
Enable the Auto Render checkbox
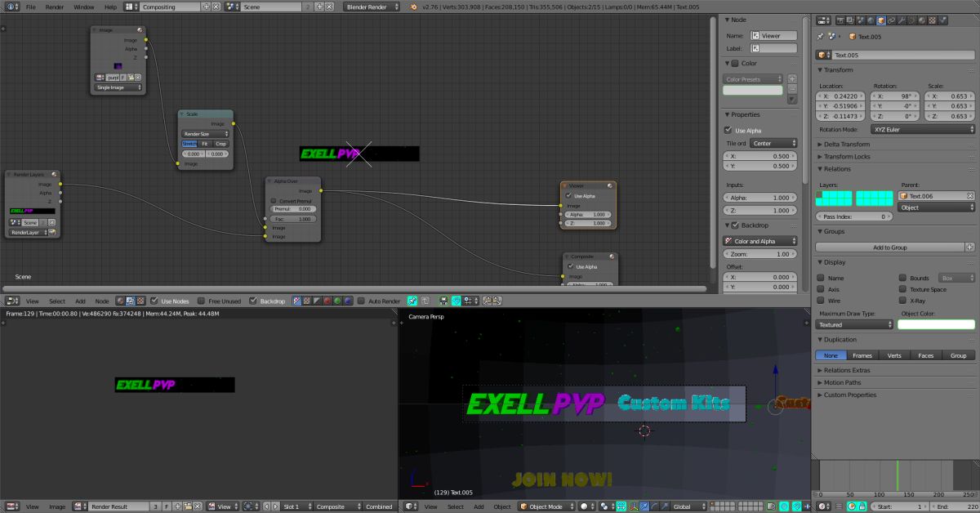361,301
